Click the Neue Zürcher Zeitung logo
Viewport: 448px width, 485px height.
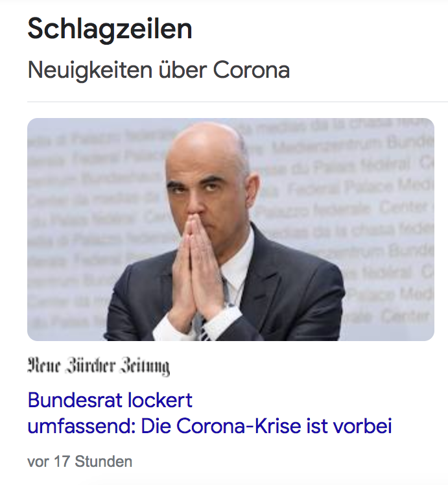click(99, 366)
